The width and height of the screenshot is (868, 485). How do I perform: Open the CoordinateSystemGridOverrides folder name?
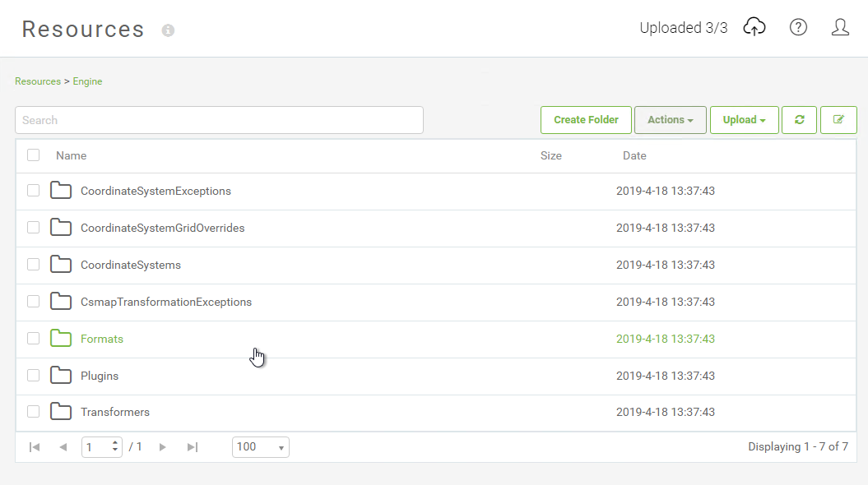pyautogui.click(x=163, y=228)
